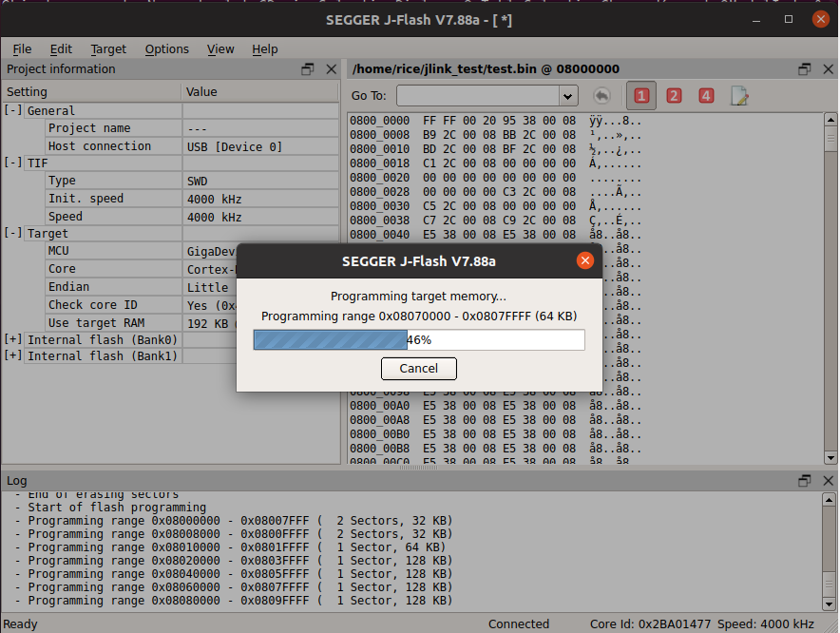The width and height of the screenshot is (840, 633).
Task: Click the Go To address input field
Action: (x=478, y=97)
